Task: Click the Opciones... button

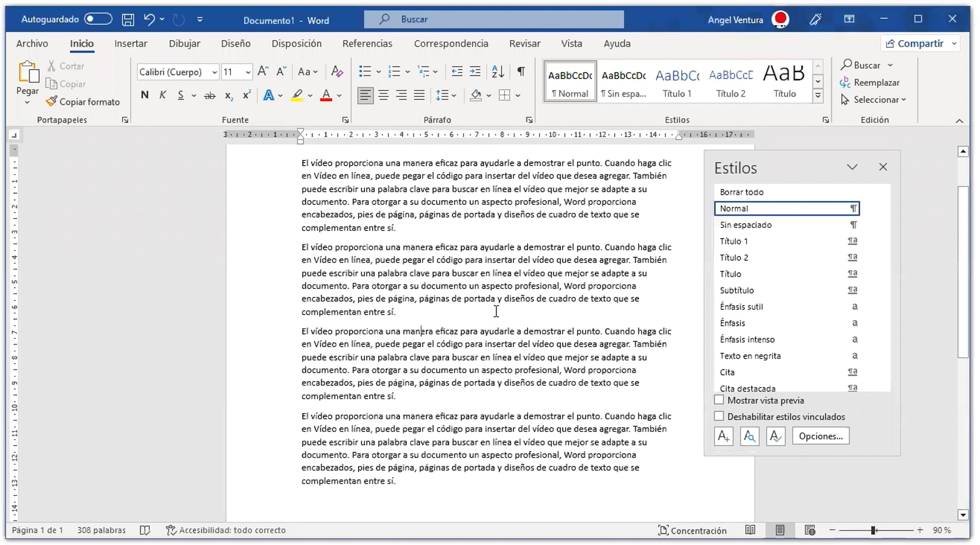Action: click(820, 436)
